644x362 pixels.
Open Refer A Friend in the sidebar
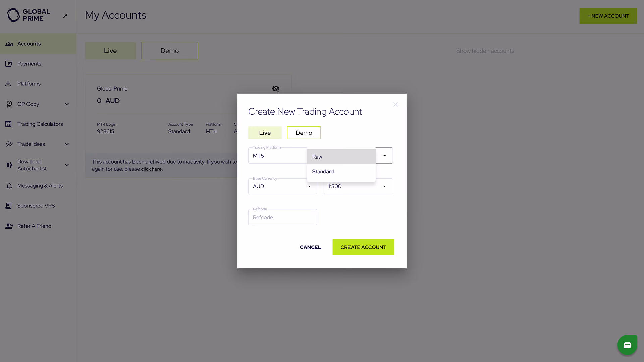pos(38,226)
